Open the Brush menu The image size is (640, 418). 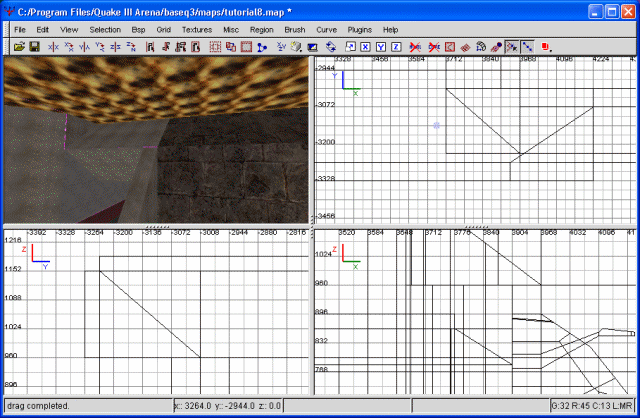point(295,30)
